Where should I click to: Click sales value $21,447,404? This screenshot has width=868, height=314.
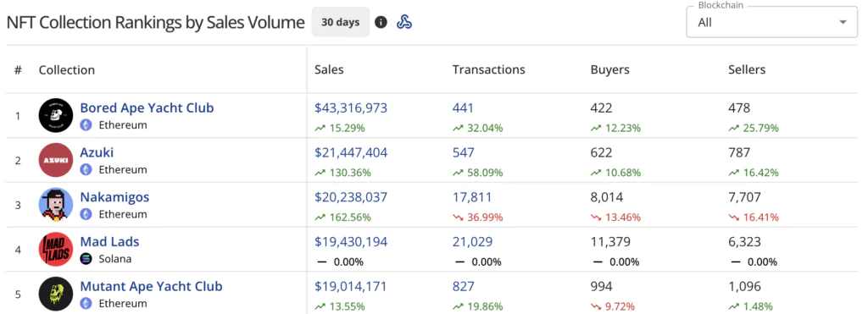coord(351,152)
